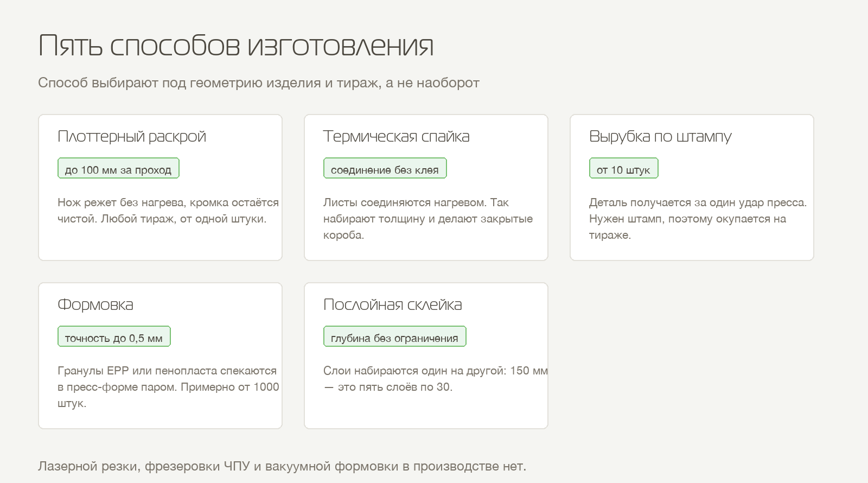Open the "Послойная склейка" card title
Viewport: 868px width, 483px height.
[393, 304]
